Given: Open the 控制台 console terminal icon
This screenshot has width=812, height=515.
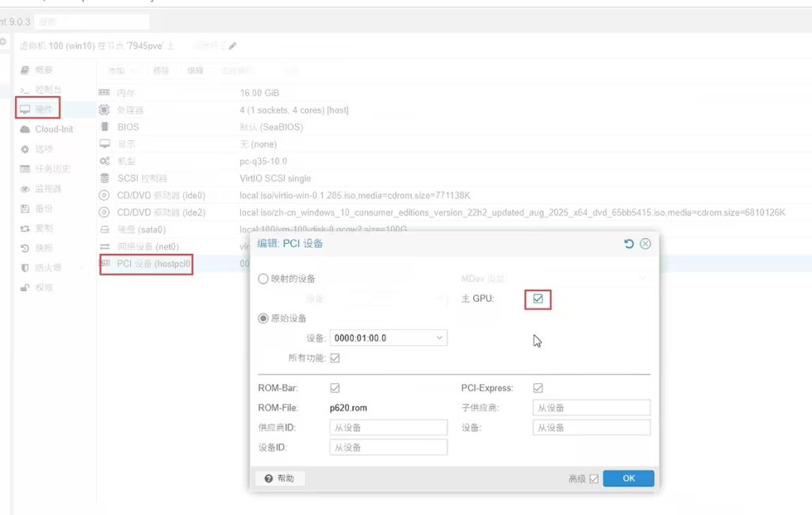Looking at the screenshot, I should 25,90.
